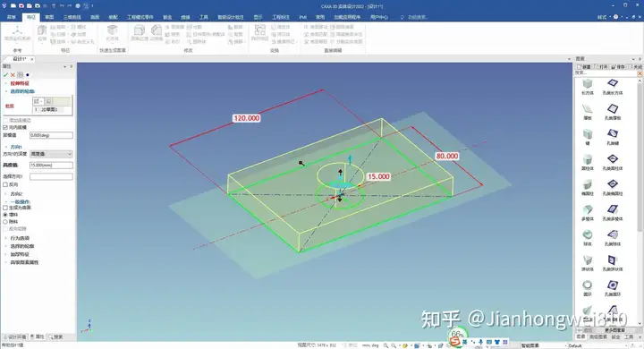This screenshot has width=644, height=349.
Task: Switch to the 高级图素 catalog tab
Action: click(598, 336)
